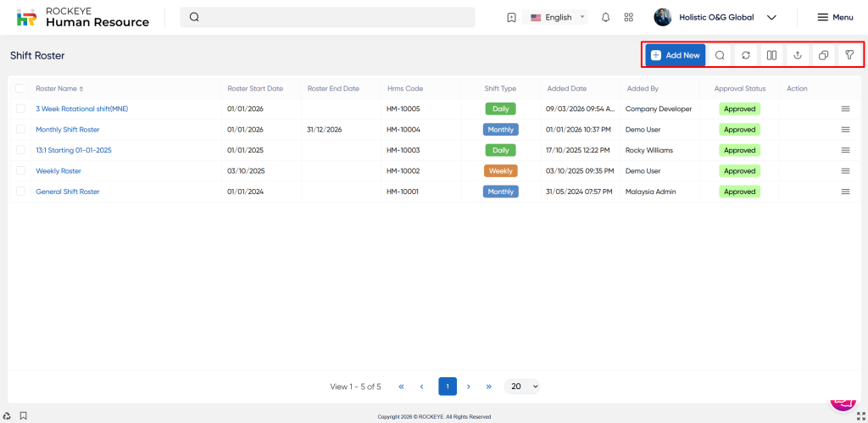Open action menu for General Shift Roster
Viewport: 868px width, 423px height.
[x=845, y=192]
